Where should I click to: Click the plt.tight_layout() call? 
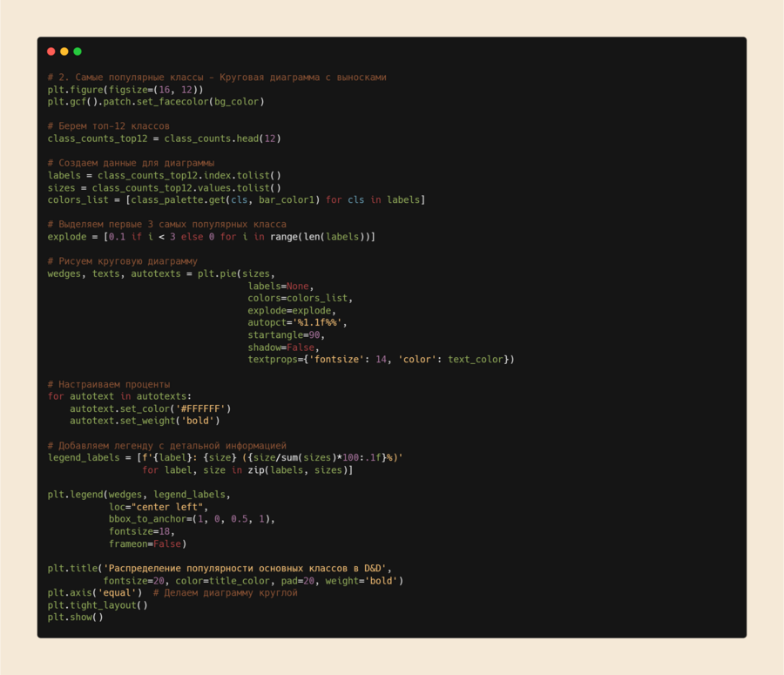tap(98, 605)
